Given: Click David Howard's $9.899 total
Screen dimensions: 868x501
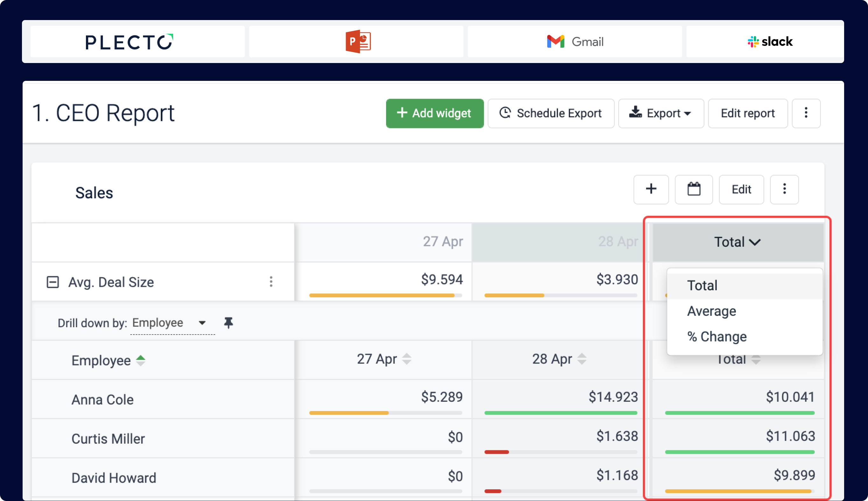Looking at the screenshot, I should point(794,475).
